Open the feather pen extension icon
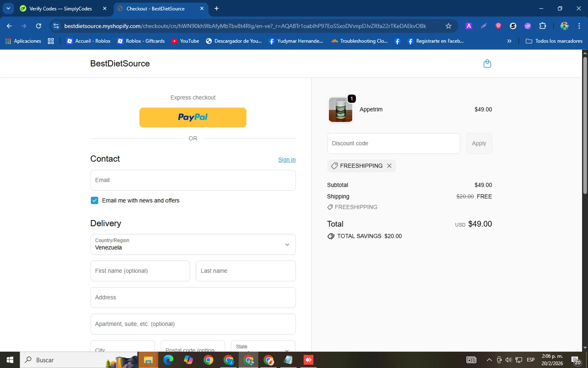Image resolution: width=588 pixels, height=368 pixels. (484, 26)
